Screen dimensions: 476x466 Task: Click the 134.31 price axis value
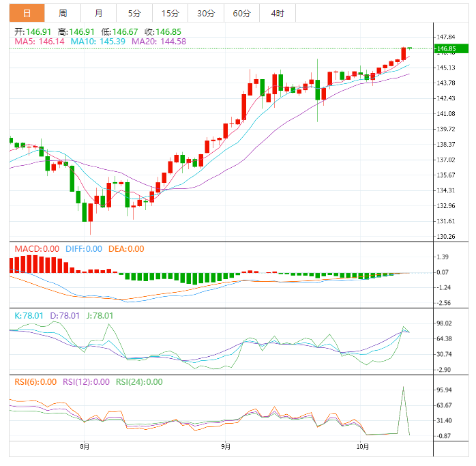click(446, 190)
